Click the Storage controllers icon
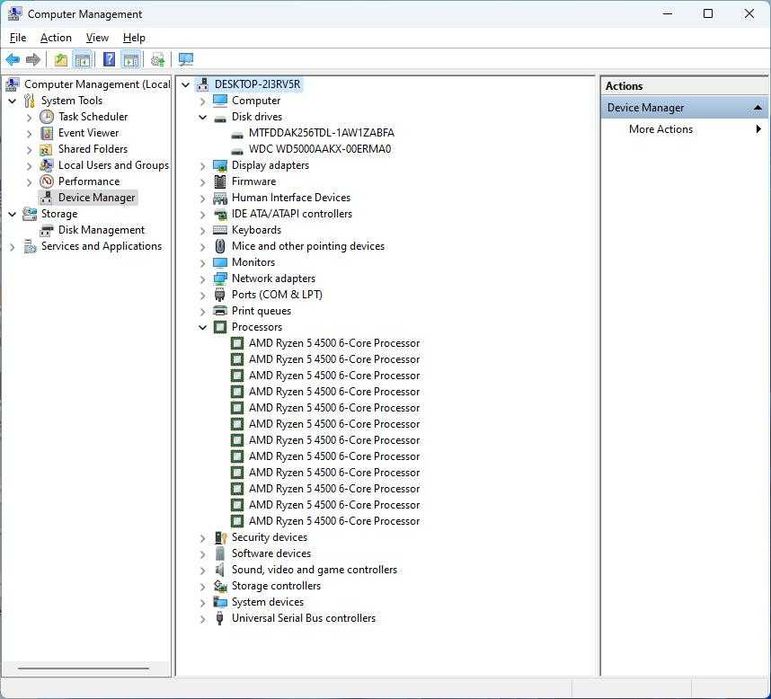The width and height of the screenshot is (771, 699). click(x=220, y=586)
